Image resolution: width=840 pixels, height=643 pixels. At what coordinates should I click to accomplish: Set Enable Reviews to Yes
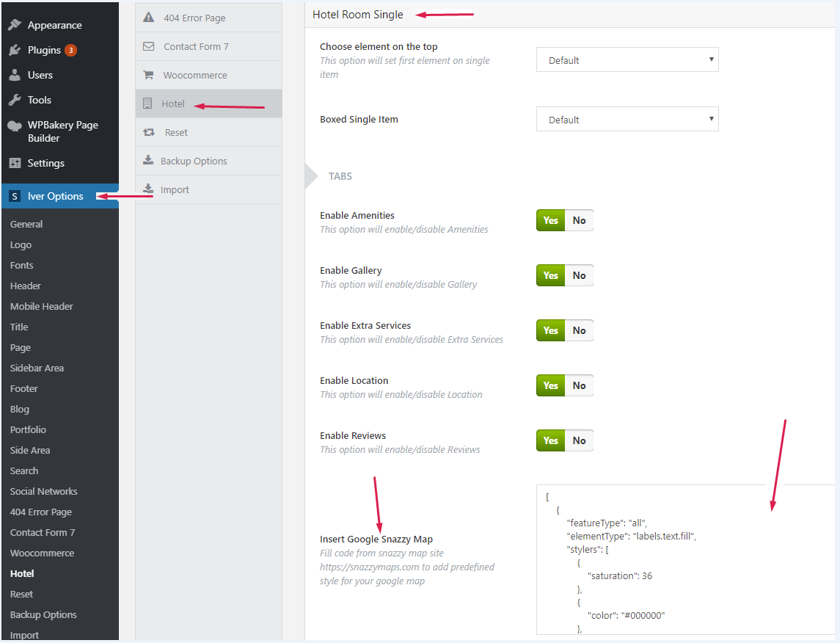click(551, 440)
